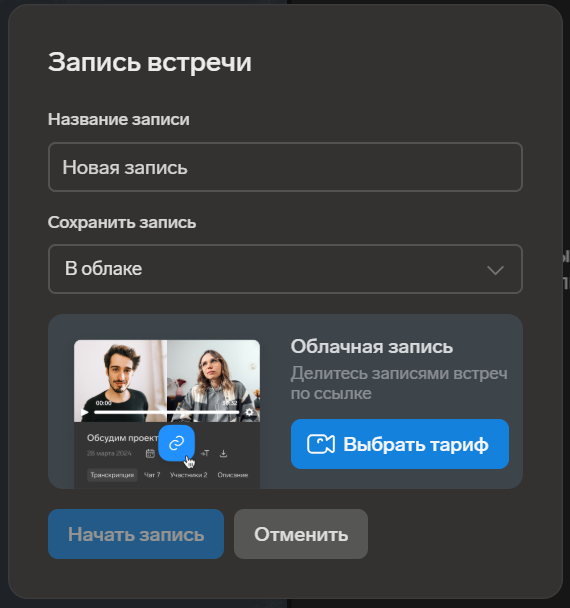The width and height of the screenshot is (570, 608).
Task: Click the 'Сохранить запись' label
Action: [122, 223]
